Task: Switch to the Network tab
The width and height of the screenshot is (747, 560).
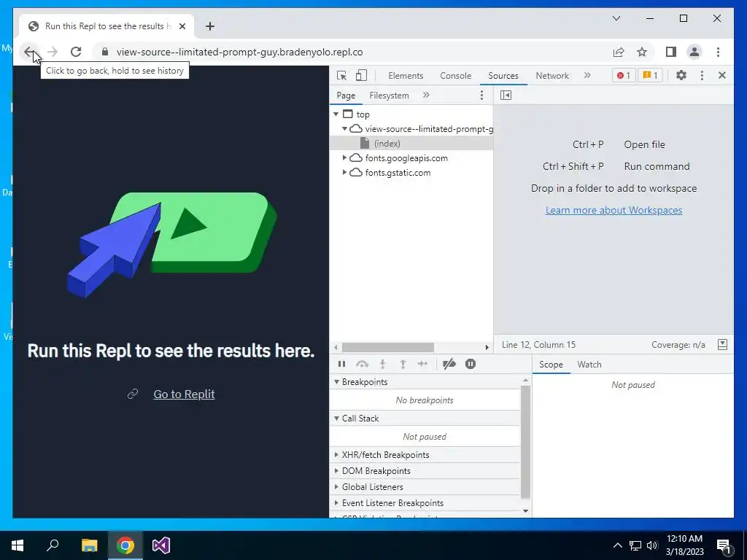Action: (552, 76)
